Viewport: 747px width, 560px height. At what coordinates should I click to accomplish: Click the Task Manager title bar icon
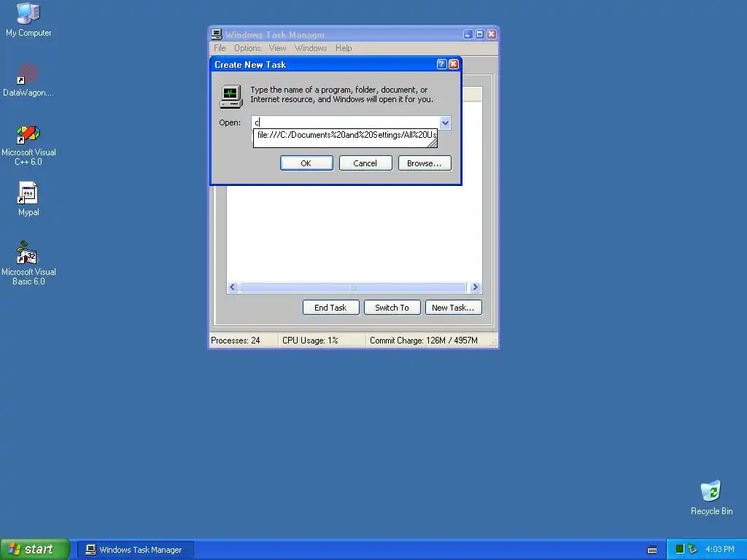click(x=217, y=34)
